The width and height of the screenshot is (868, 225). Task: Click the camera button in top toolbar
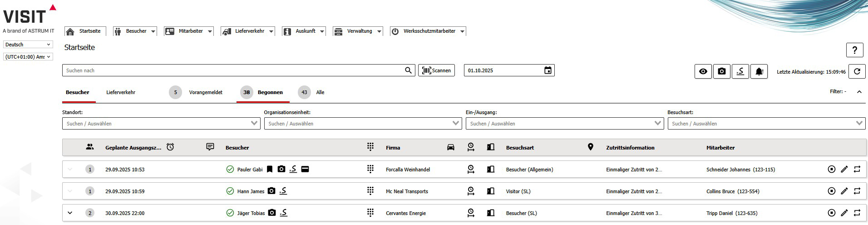tap(722, 71)
